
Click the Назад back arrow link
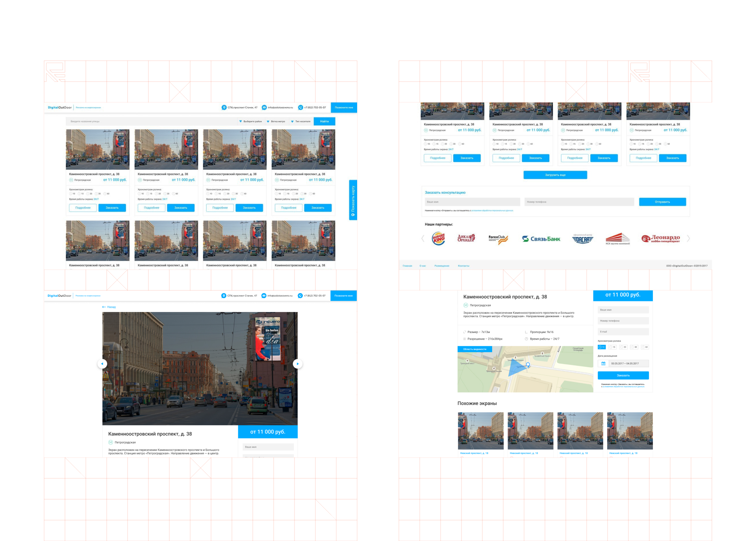pyautogui.click(x=109, y=307)
